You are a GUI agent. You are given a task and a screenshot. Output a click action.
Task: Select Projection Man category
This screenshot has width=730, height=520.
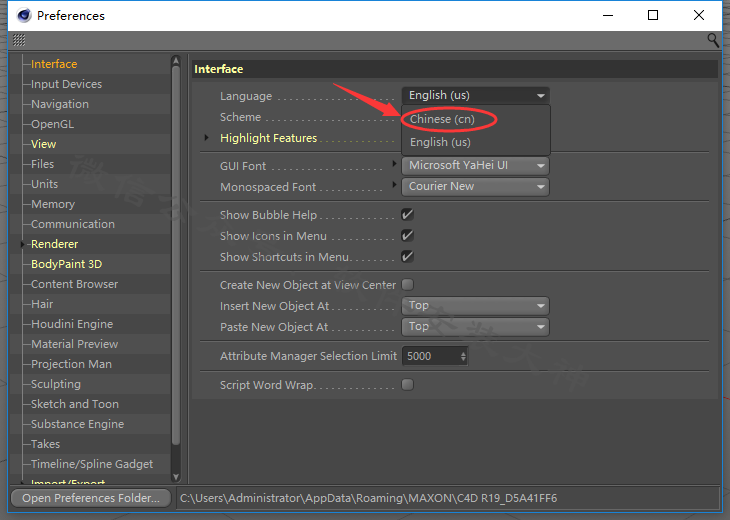(x=71, y=364)
